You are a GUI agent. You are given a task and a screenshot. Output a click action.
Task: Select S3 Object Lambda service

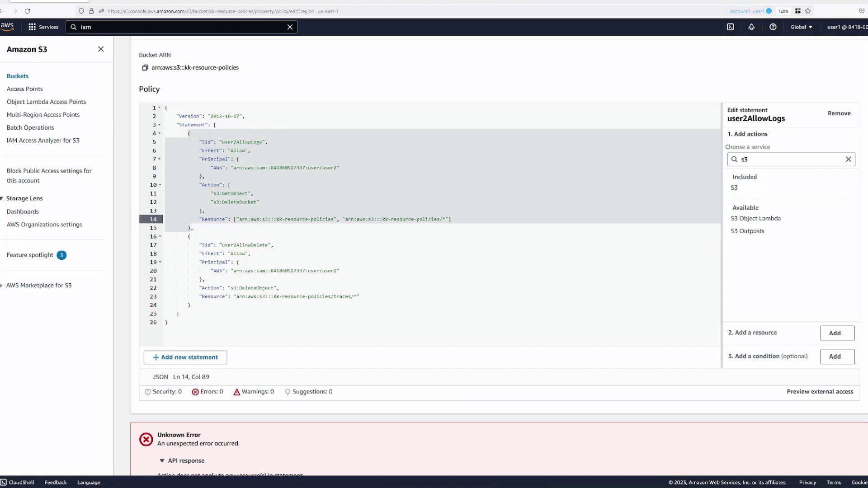[755, 219]
